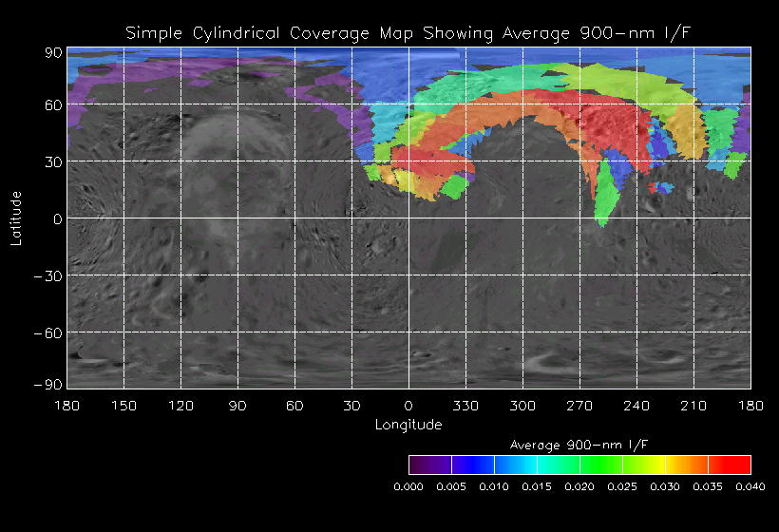Click the green coverage strip crossing the equator
Image resolution: width=779 pixels, height=532 pixels.
click(x=607, y=194)
